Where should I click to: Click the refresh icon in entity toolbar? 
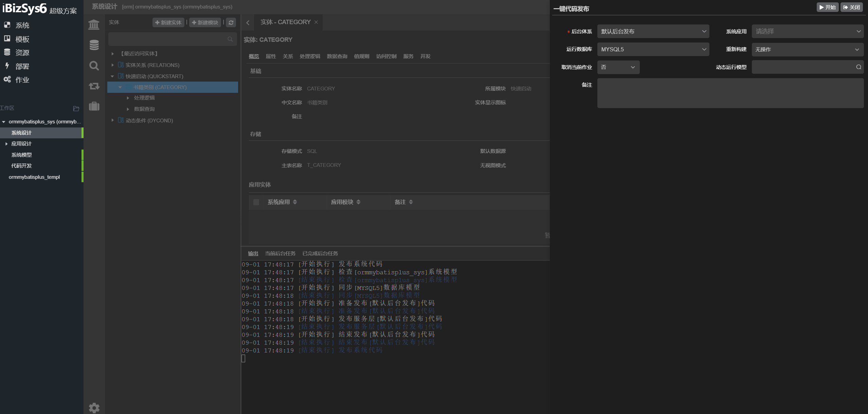pyautogui.click(x=231, y=22)
